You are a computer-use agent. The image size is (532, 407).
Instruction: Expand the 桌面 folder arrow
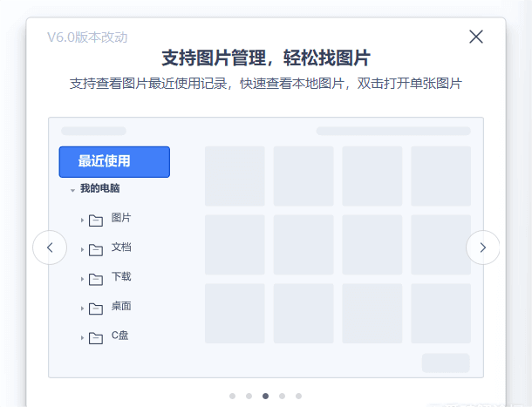click(82, 309)
